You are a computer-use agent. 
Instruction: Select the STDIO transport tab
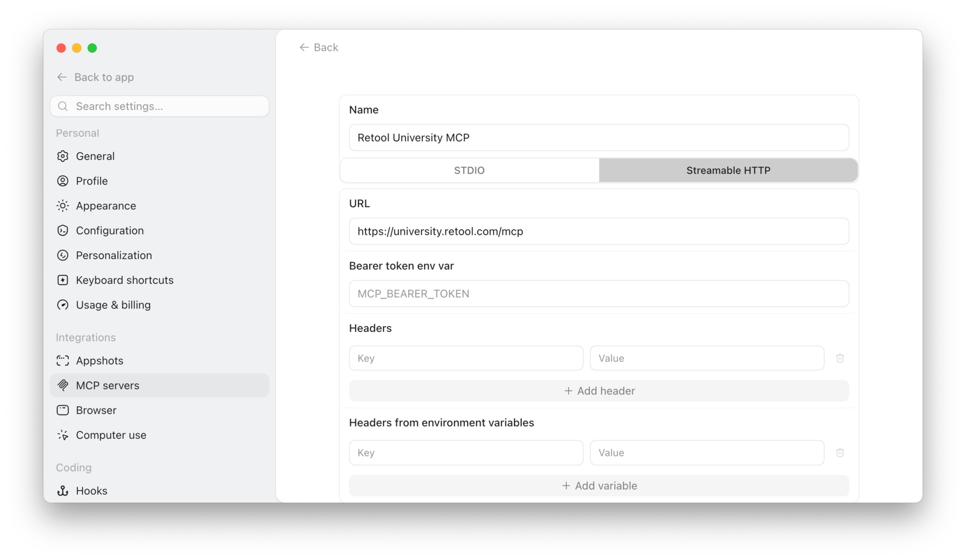pos(470,170)
